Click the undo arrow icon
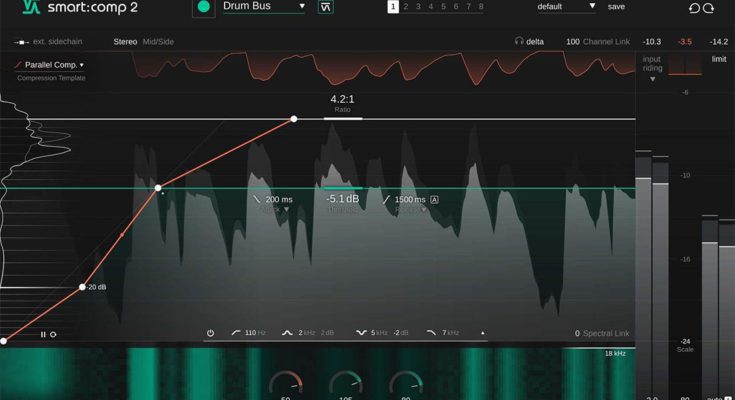The width and height of the screenshot is (735, 400). pyautogui.click(x=695, y=8)
